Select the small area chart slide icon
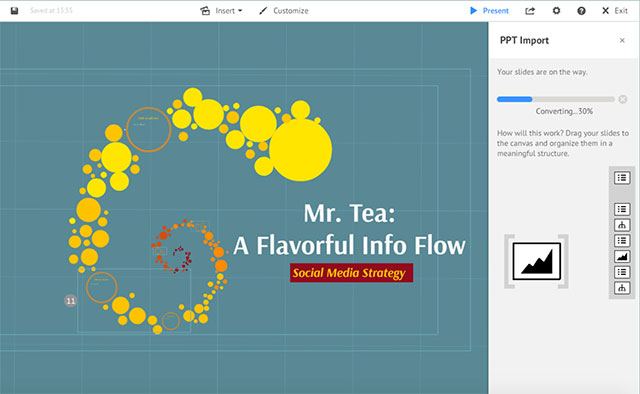 point(622,256)
